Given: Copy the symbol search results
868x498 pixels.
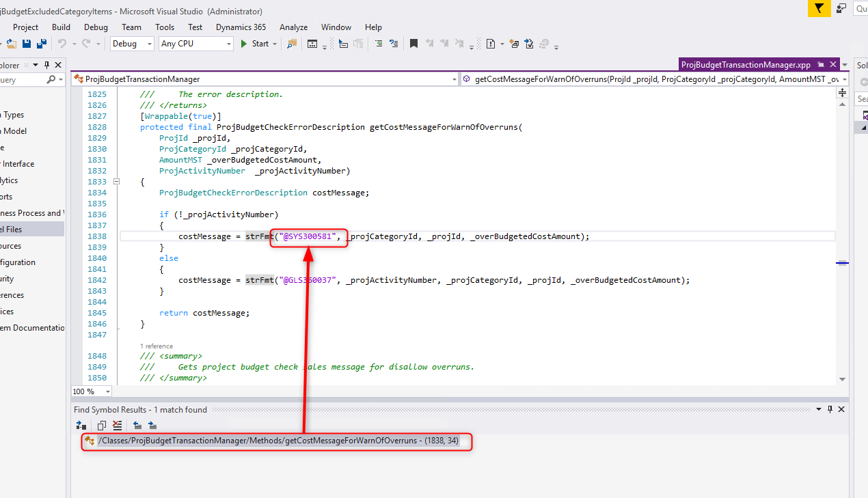Looking at the screenshot, I should 101,425.
